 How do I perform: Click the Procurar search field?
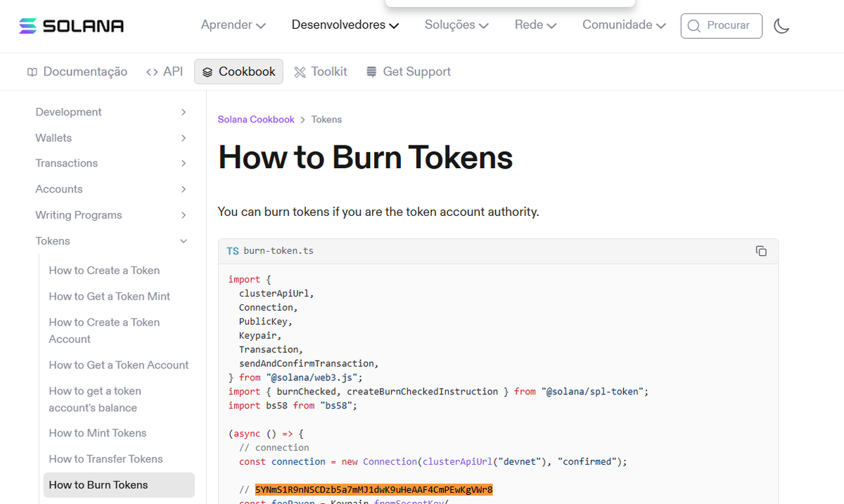click(722, 26)
